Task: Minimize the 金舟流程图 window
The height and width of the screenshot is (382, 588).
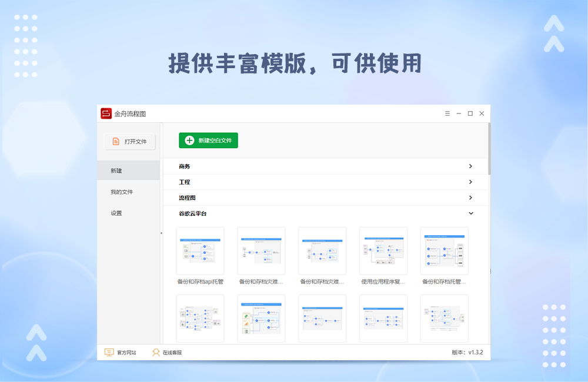Action: (459, 113)
